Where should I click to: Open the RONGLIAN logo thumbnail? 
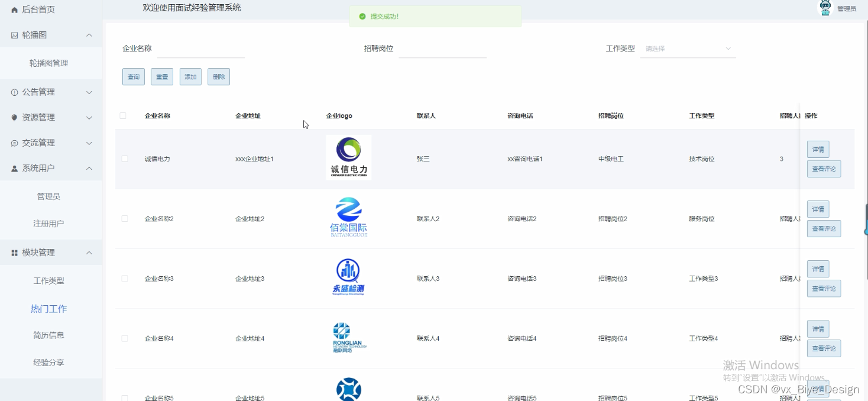[x=349, y=337]
